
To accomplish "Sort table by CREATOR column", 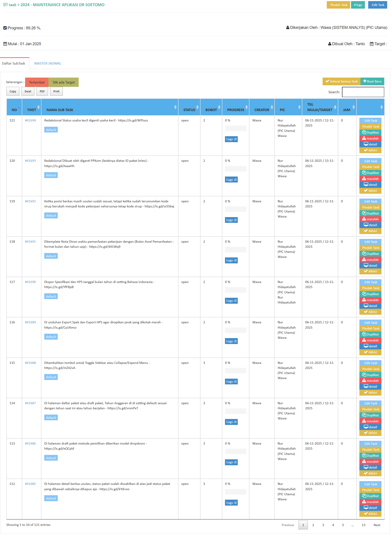I will [x=262, y=107].
